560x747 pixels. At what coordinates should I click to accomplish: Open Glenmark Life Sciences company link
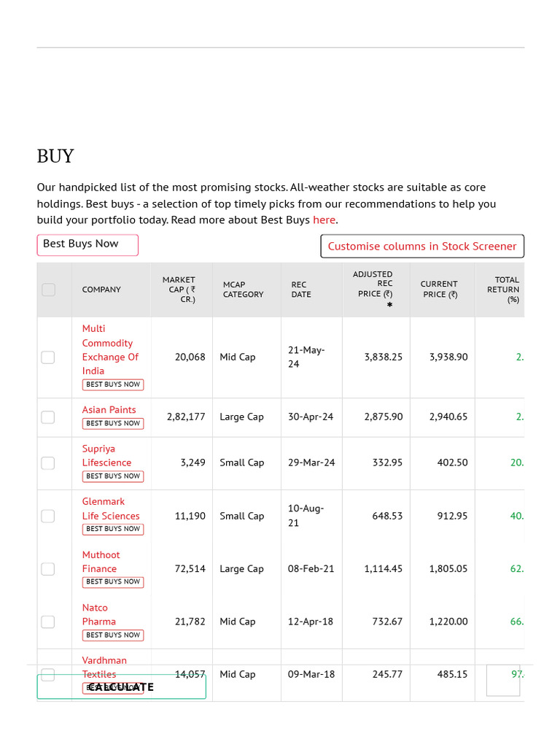coord(111,508)
